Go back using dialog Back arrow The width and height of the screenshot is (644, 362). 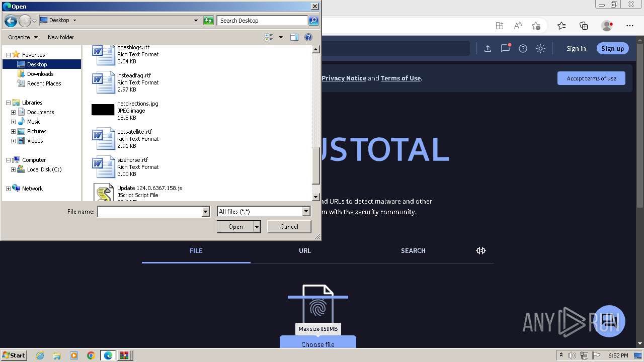11,21
